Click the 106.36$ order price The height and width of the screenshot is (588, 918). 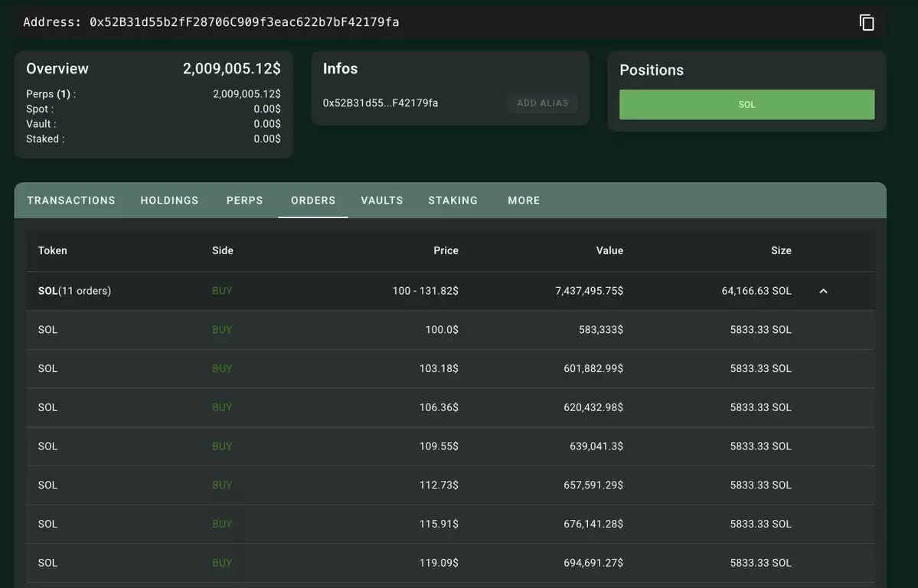click(439, 407)
